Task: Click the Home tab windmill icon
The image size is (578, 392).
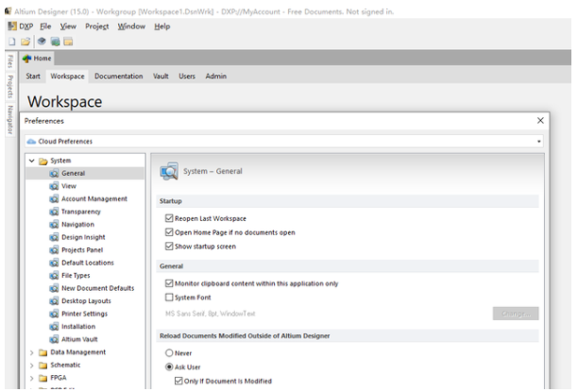Action: [x=26, y=59]
